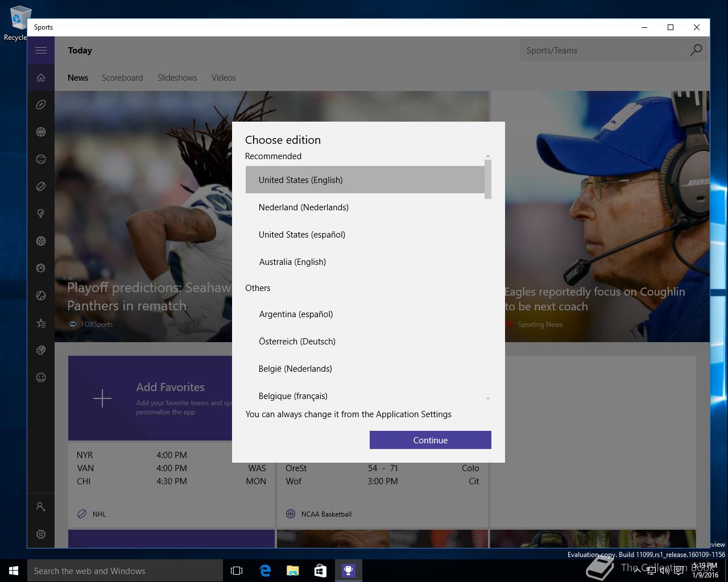This screenshot has width=728, height=582.
Task: Select Argentina (español) edition
Action: [365, 314]
